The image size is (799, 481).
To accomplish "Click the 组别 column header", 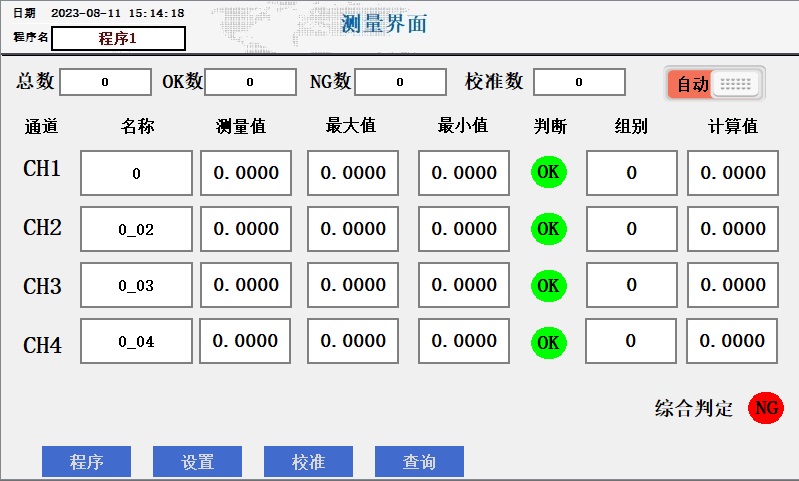I will (631, 126).
